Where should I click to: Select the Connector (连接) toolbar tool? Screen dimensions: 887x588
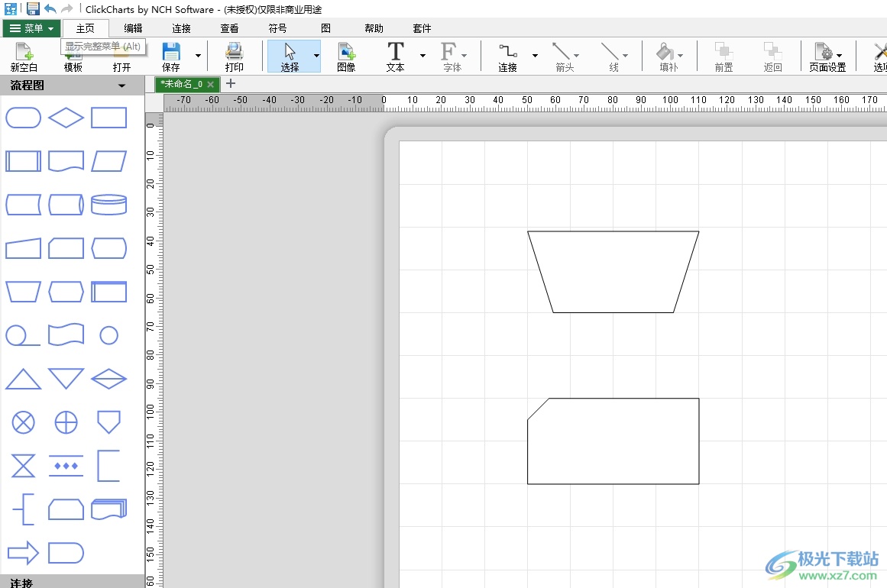point(507,57)
